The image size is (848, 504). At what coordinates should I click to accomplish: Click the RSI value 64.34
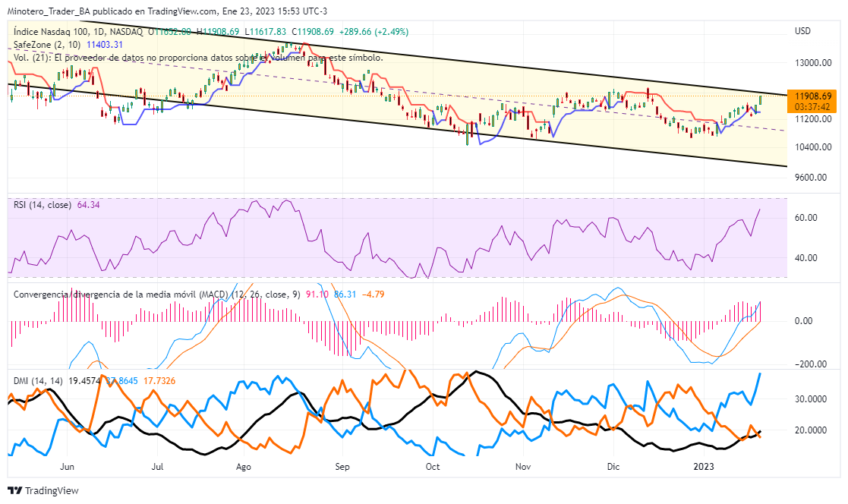pyautogui.click(x=88, y=205)
